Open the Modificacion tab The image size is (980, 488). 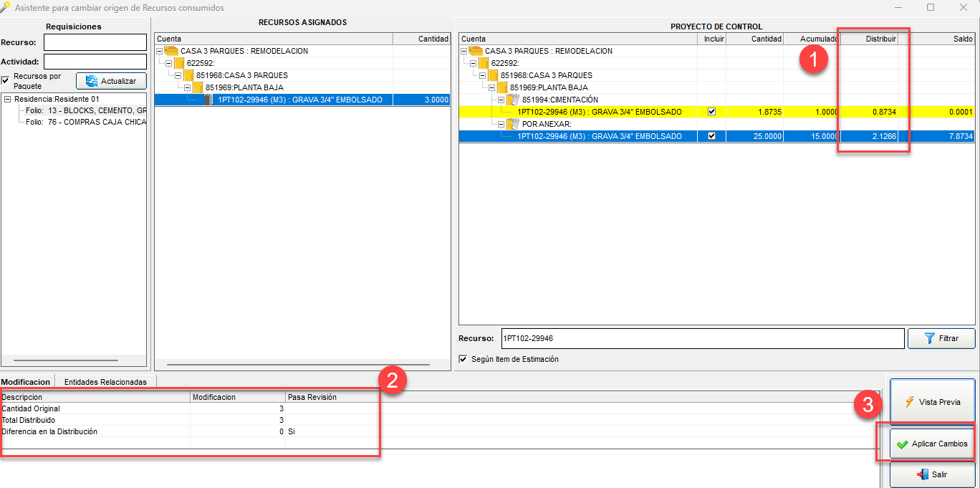pos(26,382)
